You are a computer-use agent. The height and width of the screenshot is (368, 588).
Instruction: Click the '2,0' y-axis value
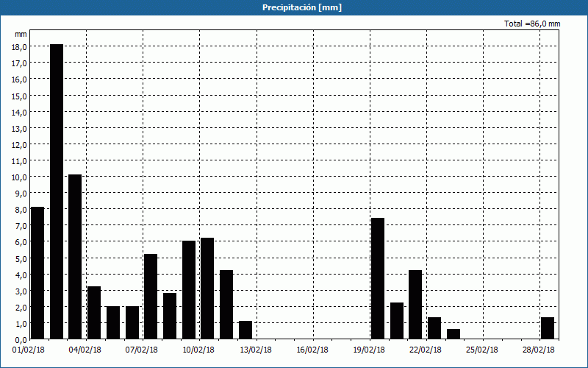[x=21, y=308]
